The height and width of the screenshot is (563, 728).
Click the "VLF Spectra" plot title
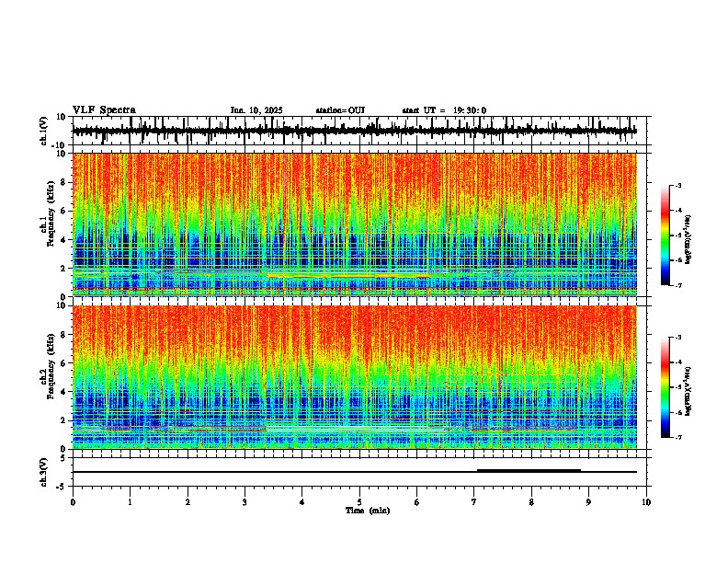pyautogui.click(x=104, y=110)
